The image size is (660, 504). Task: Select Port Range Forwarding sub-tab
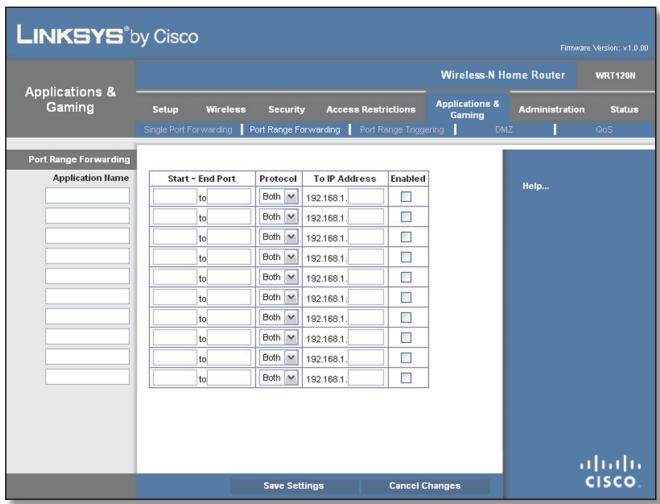click(x=295, y=130)
